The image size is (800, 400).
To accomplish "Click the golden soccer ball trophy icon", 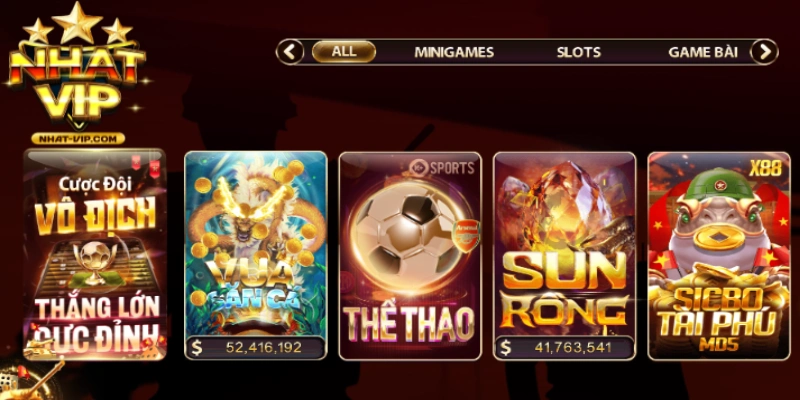I will pyautogui.click(x=95, y=262).
